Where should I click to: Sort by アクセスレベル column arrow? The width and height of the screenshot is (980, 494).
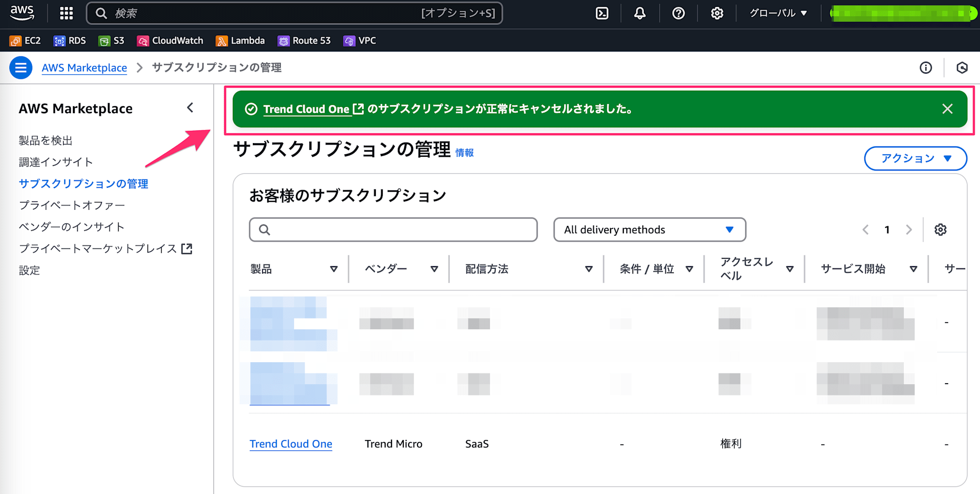click(790, 269)
